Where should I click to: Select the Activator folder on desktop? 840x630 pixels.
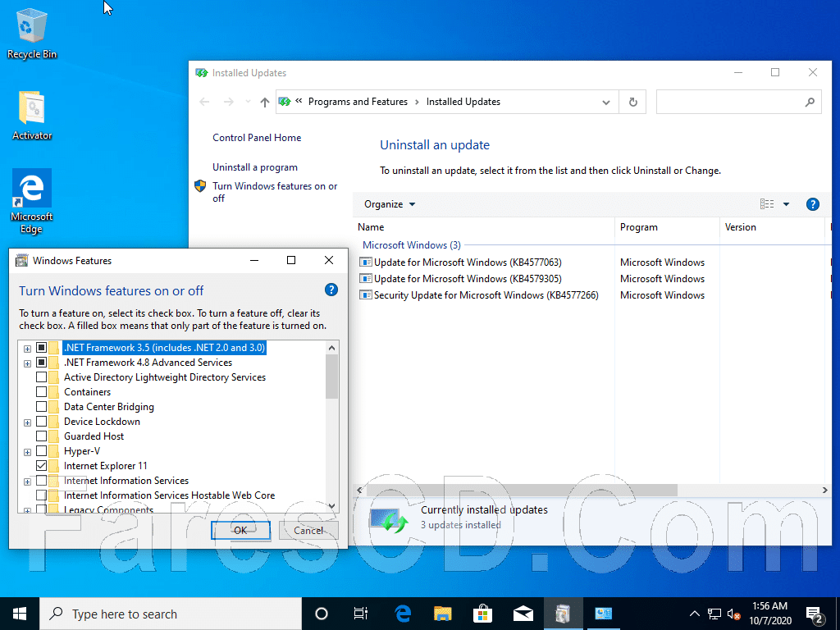point(32,115)
